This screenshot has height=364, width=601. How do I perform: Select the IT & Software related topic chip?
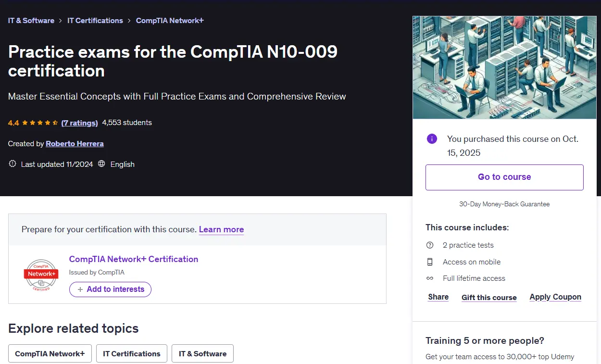point(202,353)
